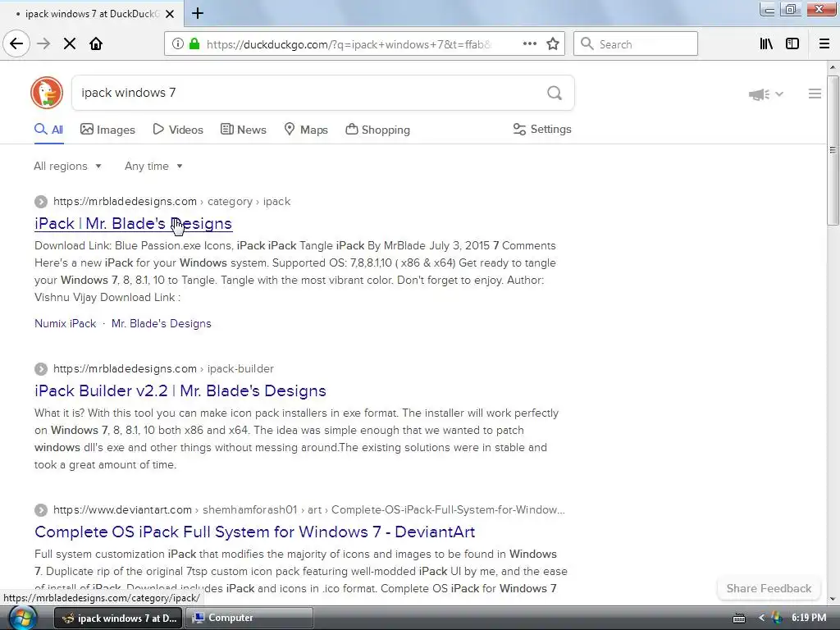840x630 pixels.
Task: Open the Library bookshelf icon
Action: click(767, 44)
